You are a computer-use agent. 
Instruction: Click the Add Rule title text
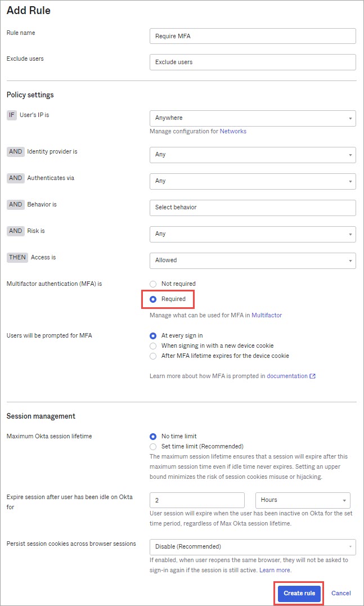29,11
